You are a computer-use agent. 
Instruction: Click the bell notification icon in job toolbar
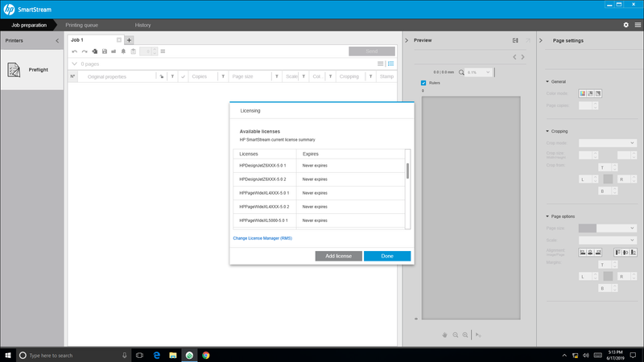click(x=123, y=51)
